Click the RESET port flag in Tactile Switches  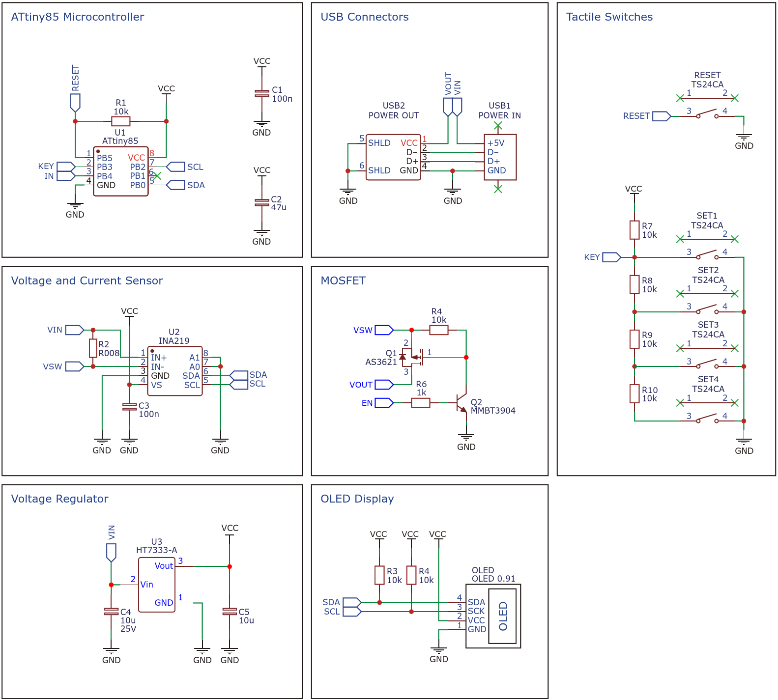click(x=662, y=116)
